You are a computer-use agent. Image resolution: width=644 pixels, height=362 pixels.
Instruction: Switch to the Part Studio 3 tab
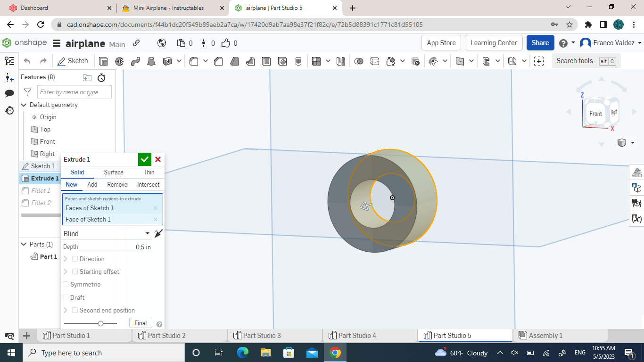(x=275, y=335)
